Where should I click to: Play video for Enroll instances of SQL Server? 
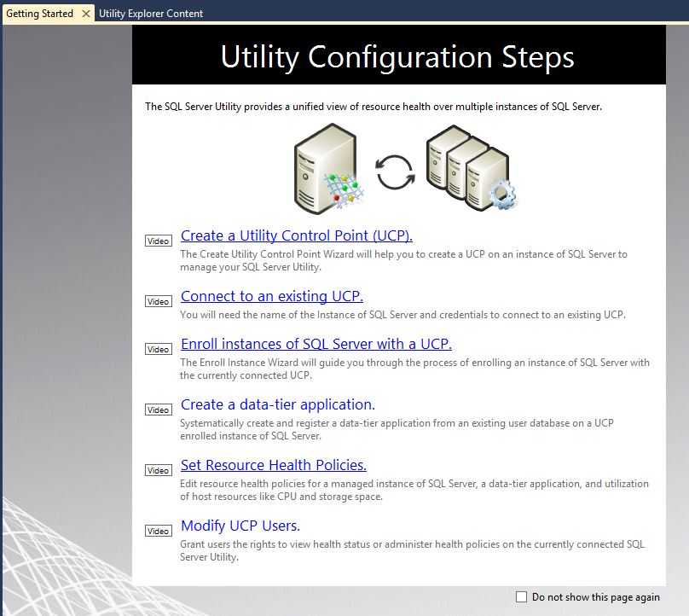click(x=159, y=349)
